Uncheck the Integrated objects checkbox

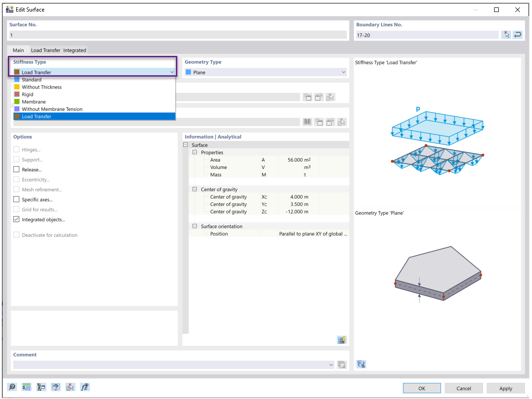pyautogui.click(x=16, y=219)
